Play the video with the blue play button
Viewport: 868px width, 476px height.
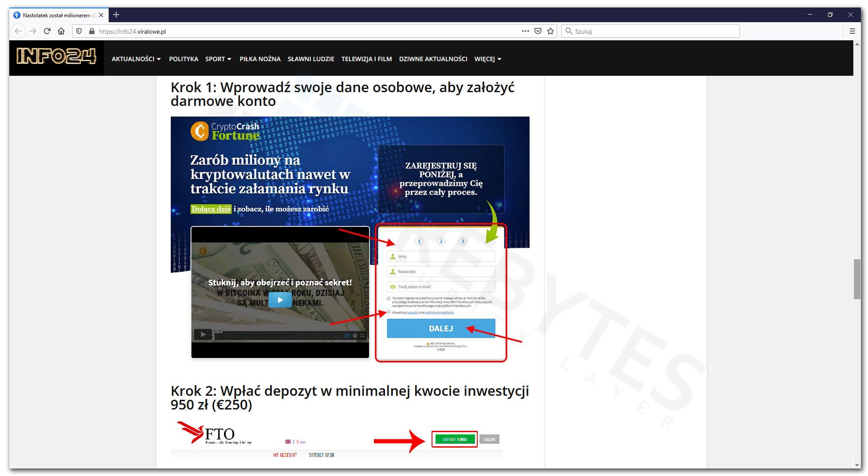coord(280,300)
